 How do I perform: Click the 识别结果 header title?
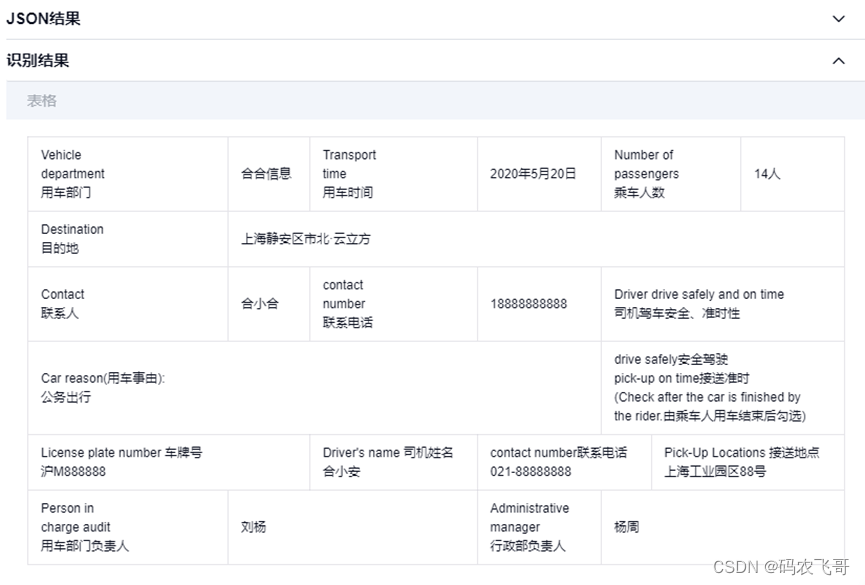click(38, 60)
